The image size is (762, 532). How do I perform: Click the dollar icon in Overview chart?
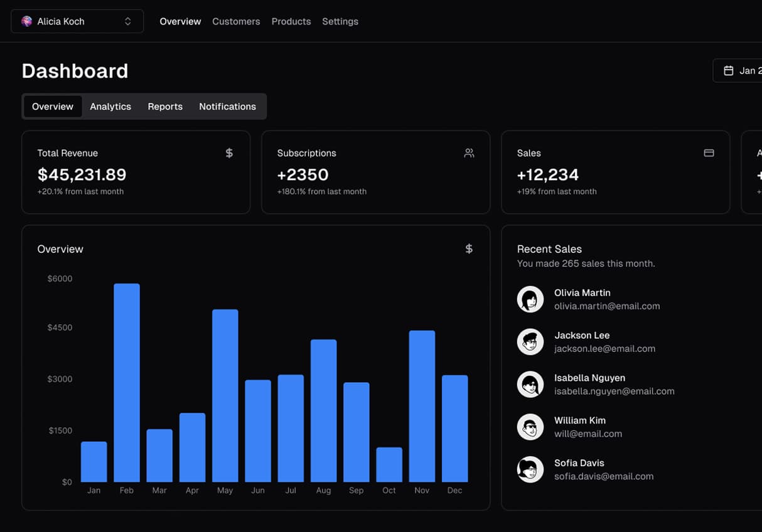coord(469,249)
